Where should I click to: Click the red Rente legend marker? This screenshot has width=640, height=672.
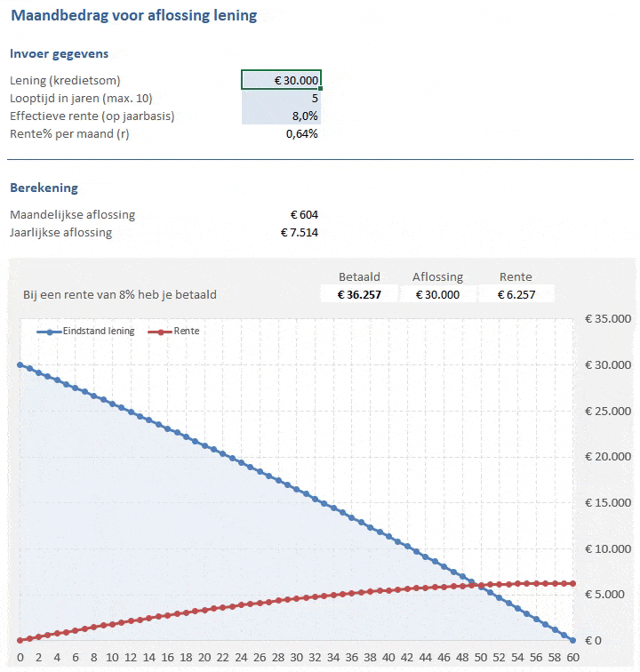point(161,332)
